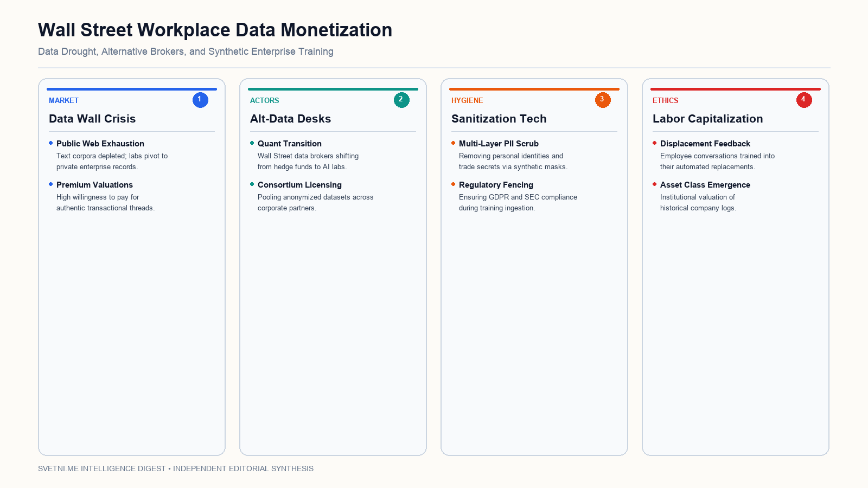This screenshot has width=868, height=488.
Task: Click the Multi-Layer PII Scrub bullet title
Action: coord(499,144)
